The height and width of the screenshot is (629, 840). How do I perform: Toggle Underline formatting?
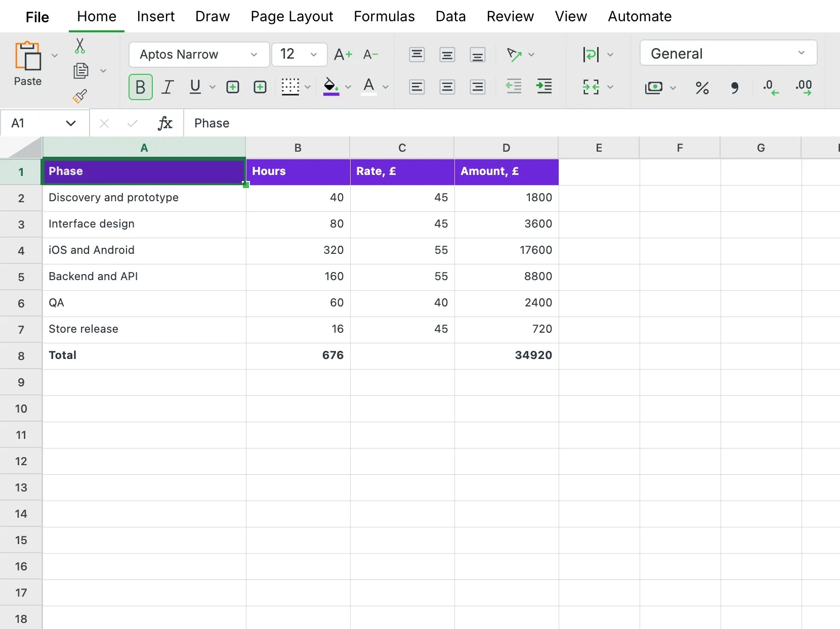tap(195, 87)
